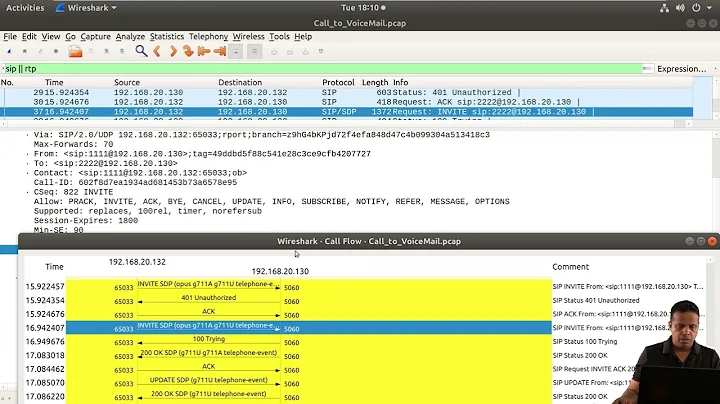Find a packet with the magnifier icon
720x404 pixels.
(141, 51)
